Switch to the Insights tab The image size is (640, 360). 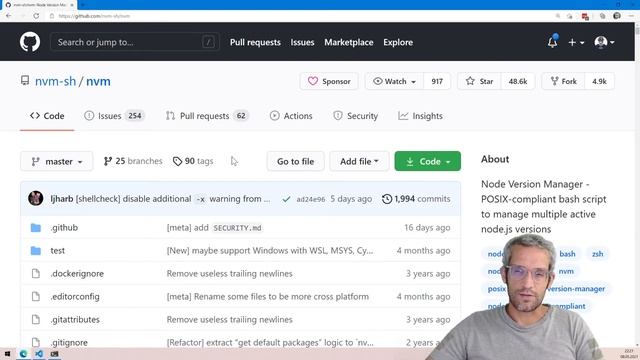(420, 116)
